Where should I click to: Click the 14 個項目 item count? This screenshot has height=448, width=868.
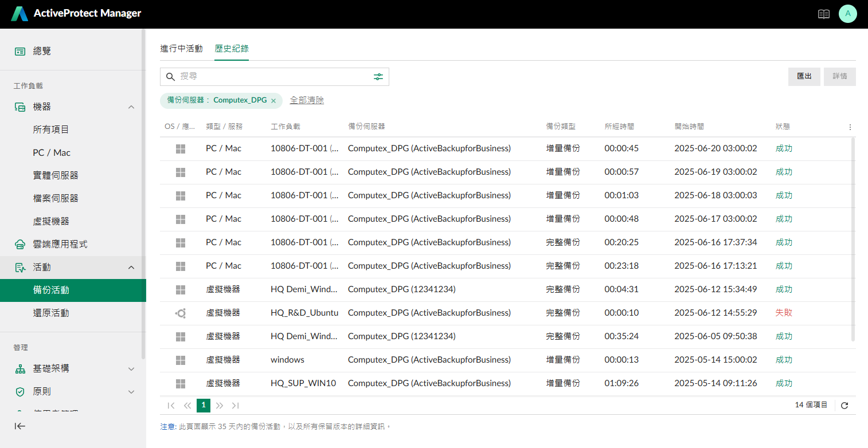click(811, 405)
